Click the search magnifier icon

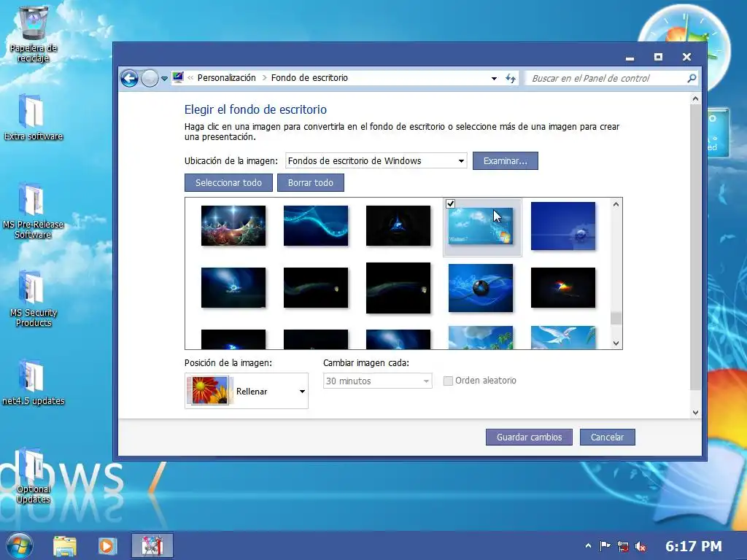point(692,78)
